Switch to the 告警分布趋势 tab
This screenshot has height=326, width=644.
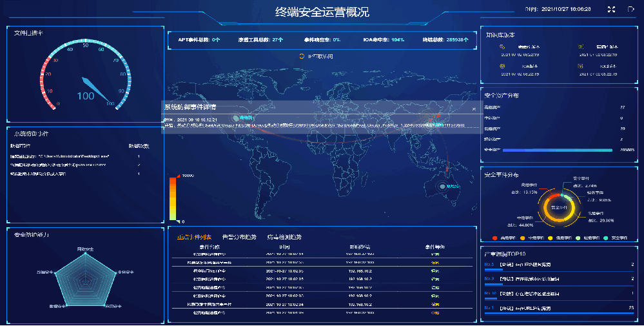point(239,237)
